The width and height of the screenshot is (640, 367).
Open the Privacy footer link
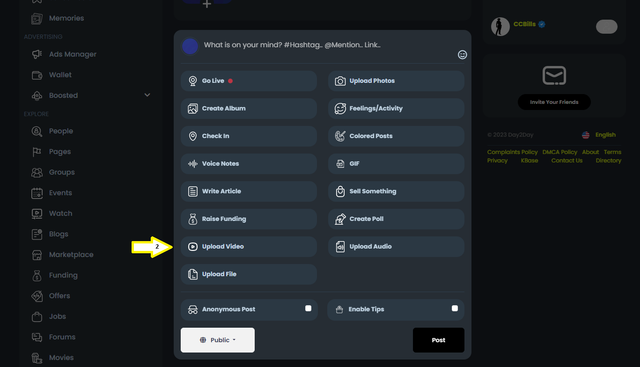coord(497,161)
